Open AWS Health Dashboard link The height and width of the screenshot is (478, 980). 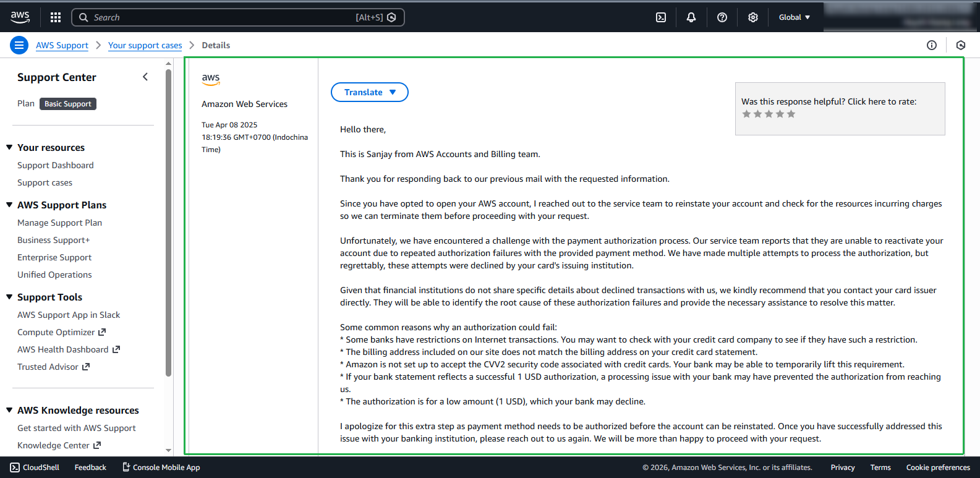pos(63,349)
